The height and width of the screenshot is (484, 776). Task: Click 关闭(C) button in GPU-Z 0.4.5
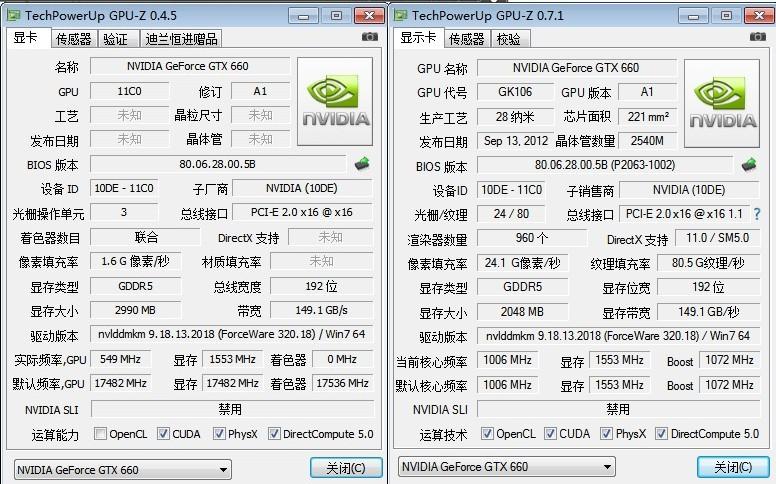(346, 468)
